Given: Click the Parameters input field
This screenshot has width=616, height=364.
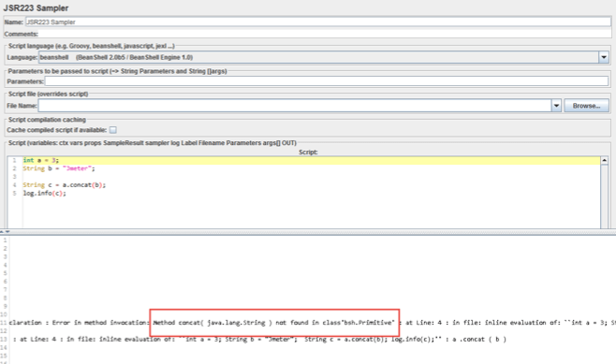Looking at the screenshot, I should (327, 81).
